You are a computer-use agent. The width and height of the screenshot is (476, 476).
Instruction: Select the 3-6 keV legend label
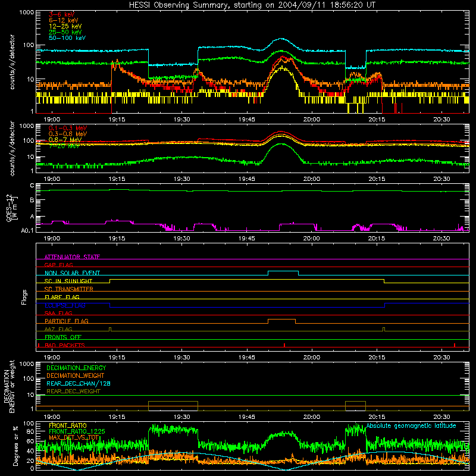[x=61, y=14]
